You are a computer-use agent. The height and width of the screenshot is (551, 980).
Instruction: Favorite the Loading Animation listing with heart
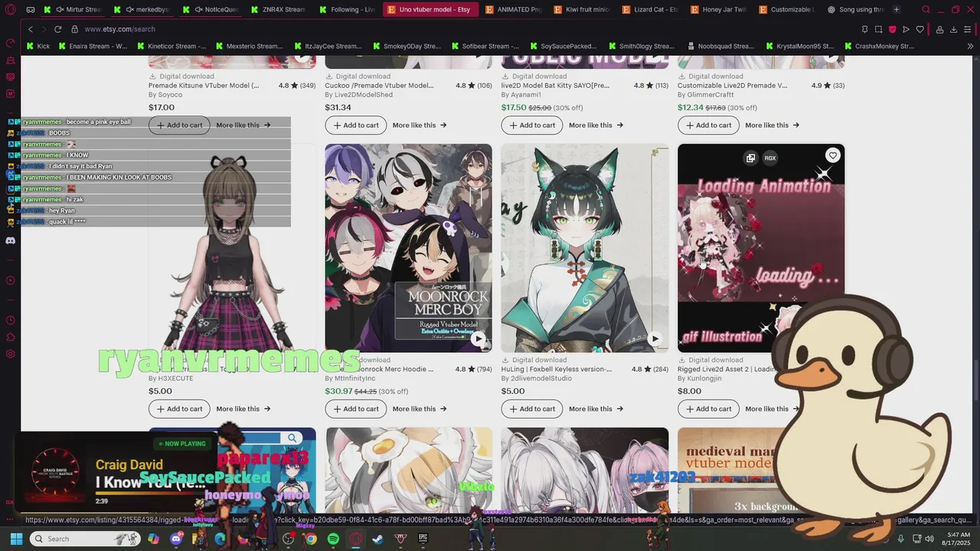point(832,155)
